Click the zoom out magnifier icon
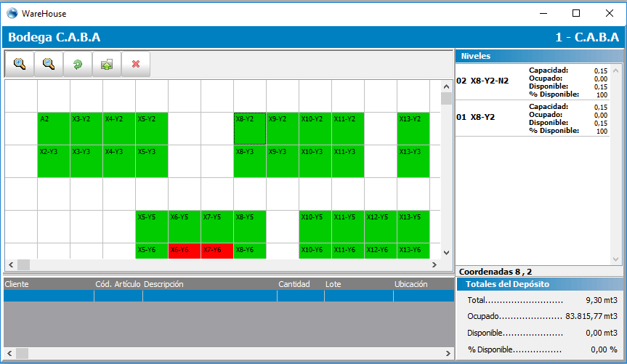 tap(49, 64)
